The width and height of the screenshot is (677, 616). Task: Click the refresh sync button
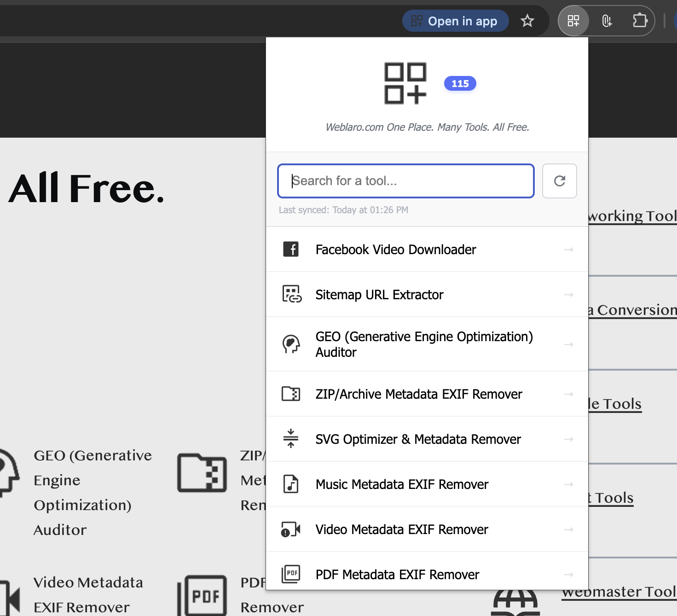[559, 181]
